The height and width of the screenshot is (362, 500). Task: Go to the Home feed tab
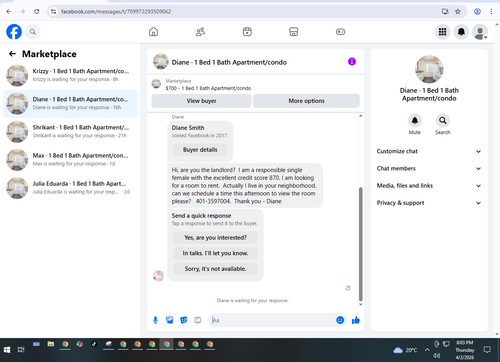click(x=153, y=32)
